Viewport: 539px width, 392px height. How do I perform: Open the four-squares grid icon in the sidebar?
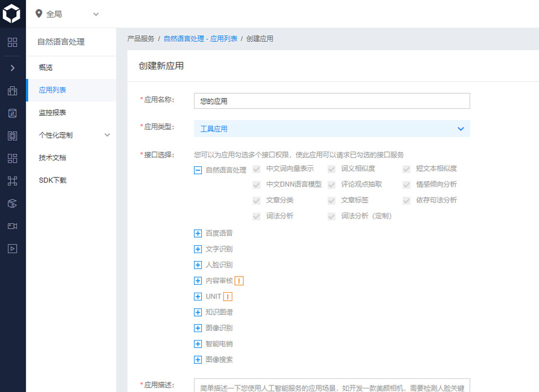[x=13, y=42]
